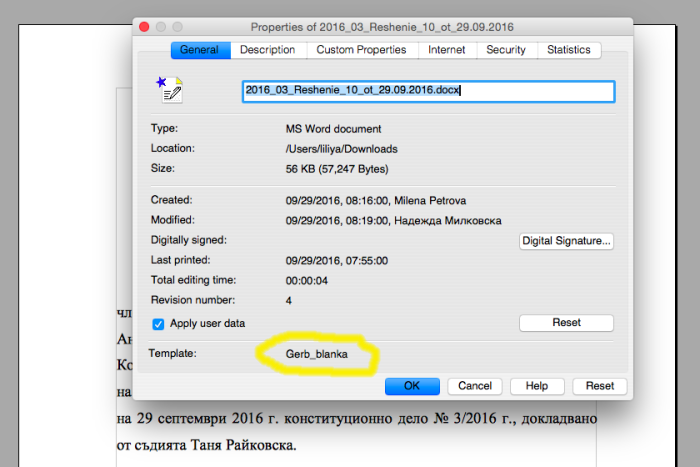The width and height of the screenshot is (700, 467).
Task: Toggle the Apply user data checkbox
Action: 158,324
